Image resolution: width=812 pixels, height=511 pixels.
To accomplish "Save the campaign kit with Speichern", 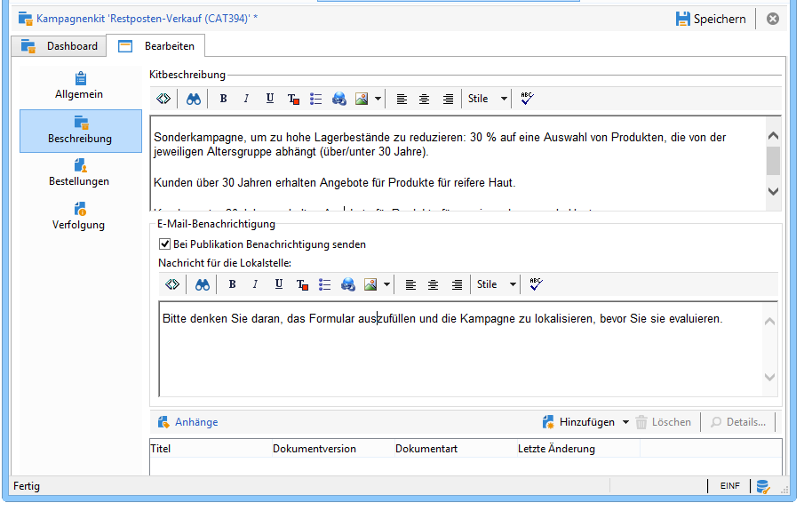I will [x=711, y=20].
